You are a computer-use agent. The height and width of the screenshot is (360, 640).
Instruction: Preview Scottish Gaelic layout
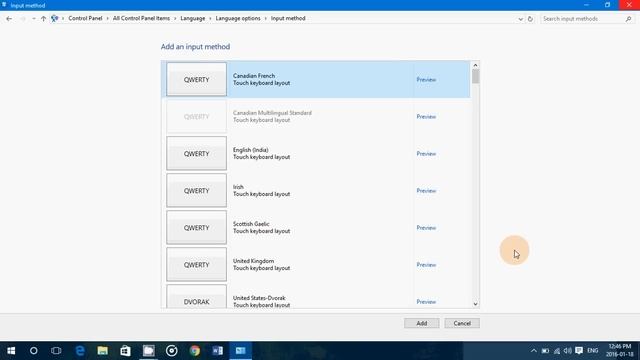[426, 228]
